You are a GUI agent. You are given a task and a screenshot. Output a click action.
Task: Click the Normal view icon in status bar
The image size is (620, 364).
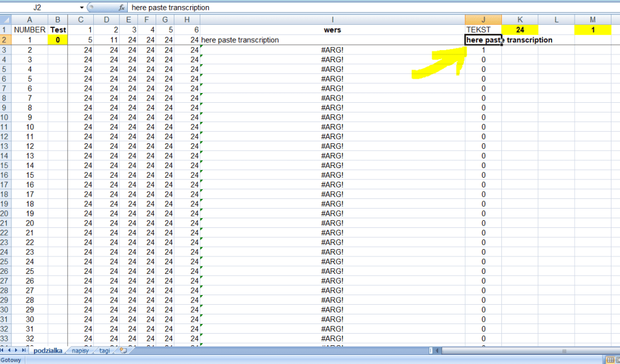pos(612,360)
